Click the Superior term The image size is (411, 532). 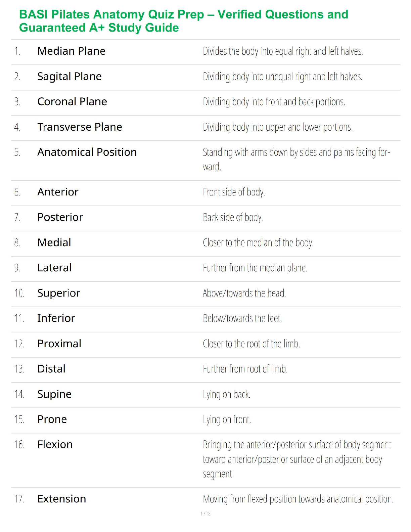[x=59, y=293]
